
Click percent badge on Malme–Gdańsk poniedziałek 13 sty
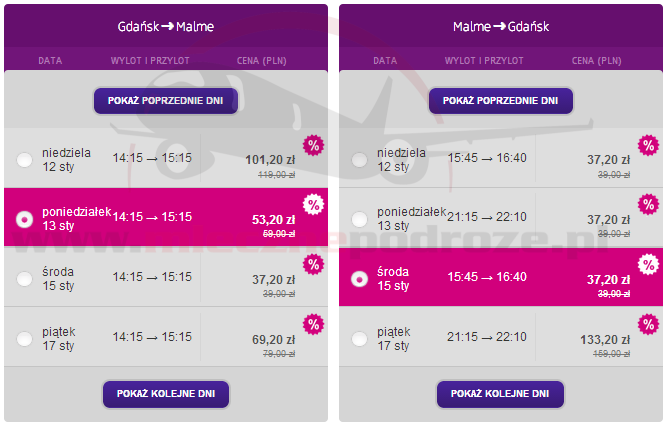(x=648, y=206)
